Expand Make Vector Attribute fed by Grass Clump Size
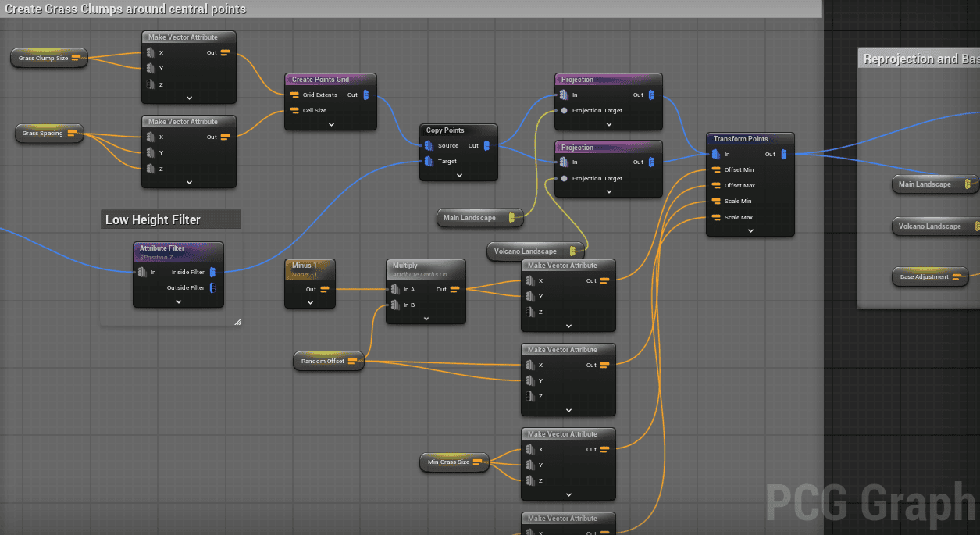The width and height of the screenshot is (980, 535). (x=189, y=98)
